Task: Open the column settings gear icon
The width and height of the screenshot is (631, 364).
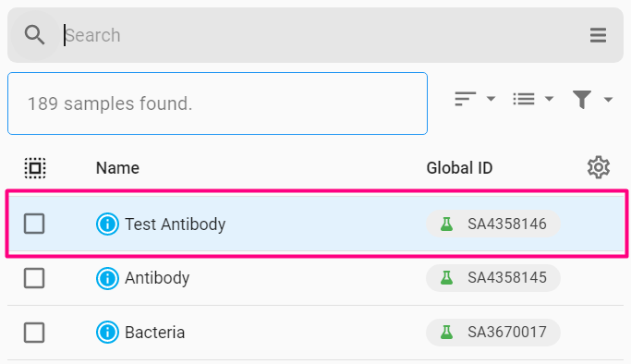Action: pyautogui.click(x=599, y=167)
